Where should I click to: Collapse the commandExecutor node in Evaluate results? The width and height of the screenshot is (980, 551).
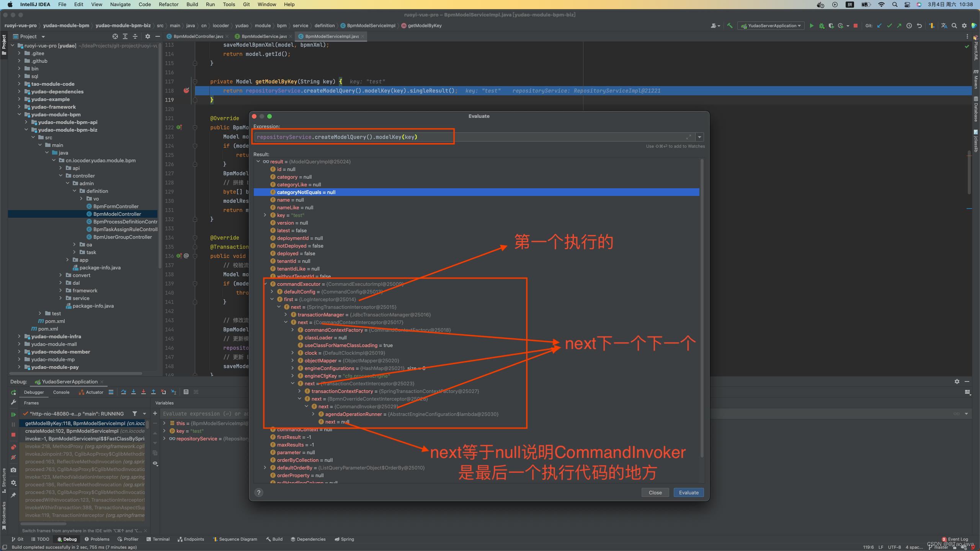tap(265, 284)
